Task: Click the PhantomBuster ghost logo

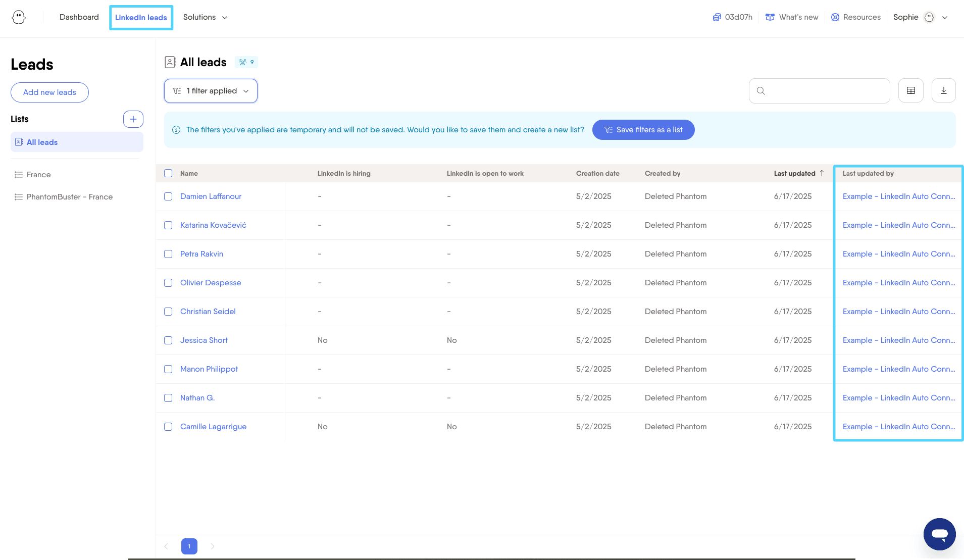Action: [19, 17]
